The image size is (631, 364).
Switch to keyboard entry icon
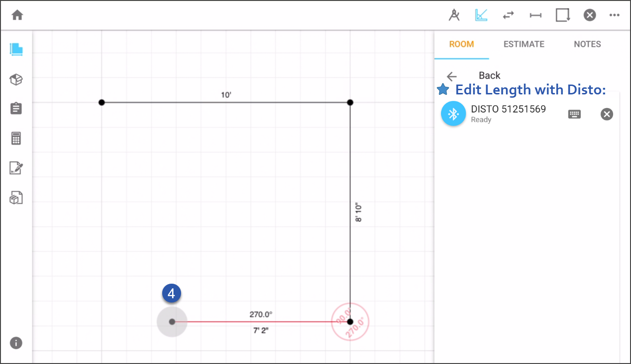pyautogui.click(x=575, y=114)
